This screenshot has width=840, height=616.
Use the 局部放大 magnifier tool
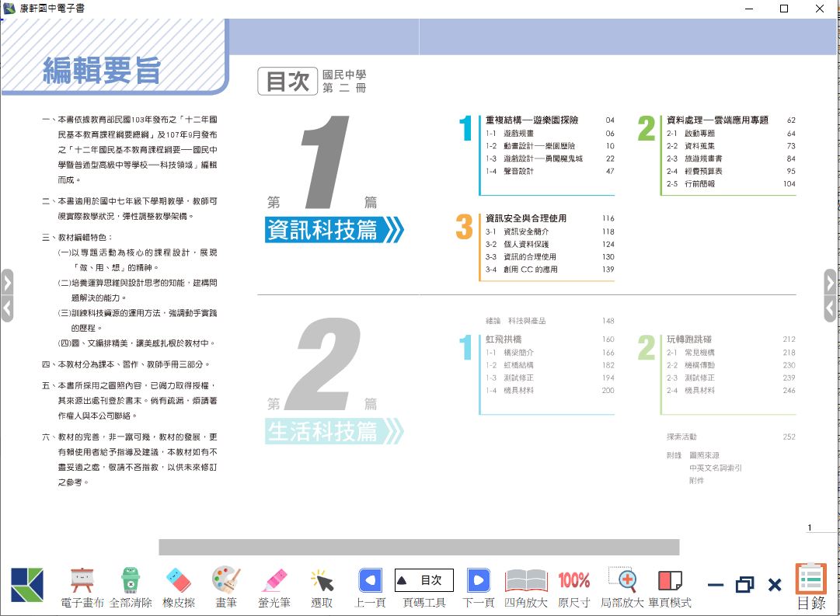(622, 580)
